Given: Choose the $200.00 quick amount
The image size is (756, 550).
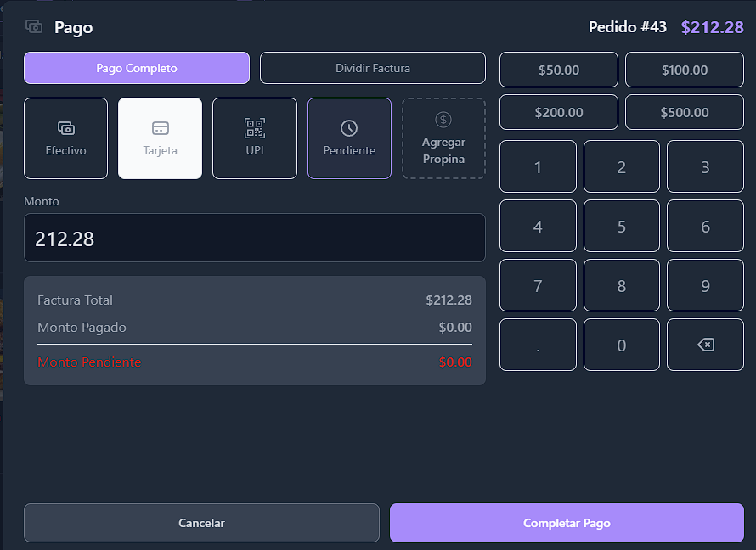Looking at the screenshot, I should click(x=559, y=112).
